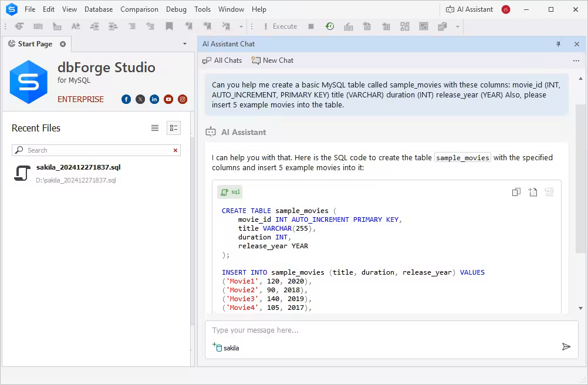This screenshot has width=588, height=385.
Task: Switch Recent Files to list view
Action: tap(154, 128)
